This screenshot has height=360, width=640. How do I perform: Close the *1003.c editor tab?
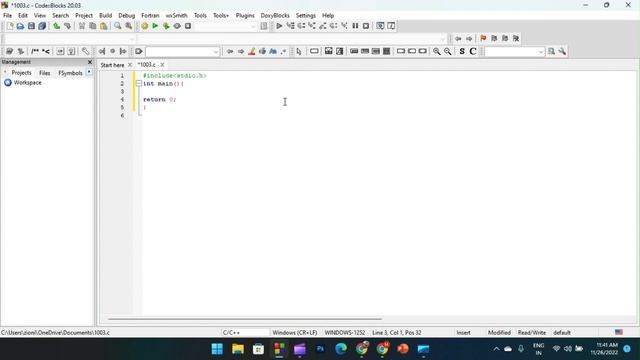coord(162,65)
